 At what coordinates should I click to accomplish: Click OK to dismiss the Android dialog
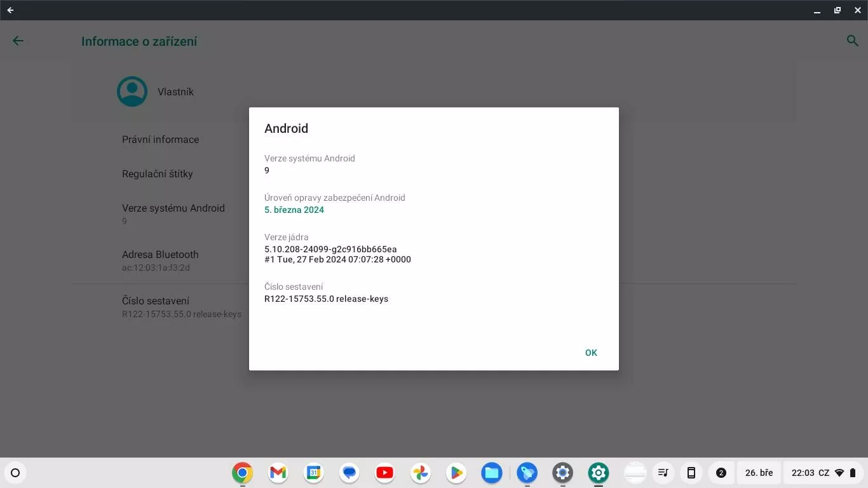coord(591,353)
